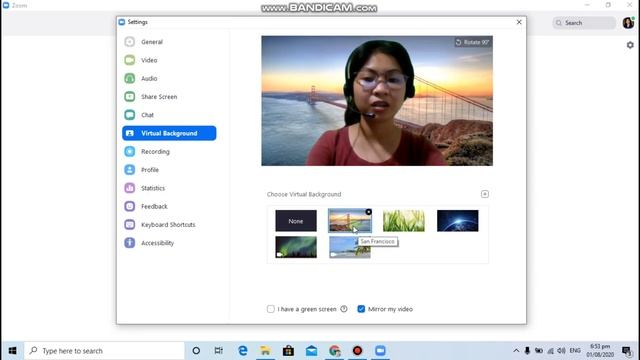Click the Zoom main window Search field
The image size is (640, 360).
584,23
